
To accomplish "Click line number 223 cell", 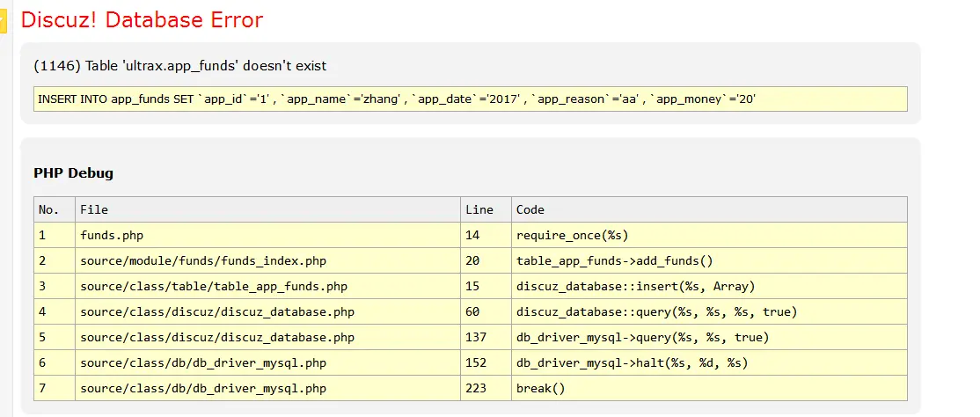I will [476, 388].
